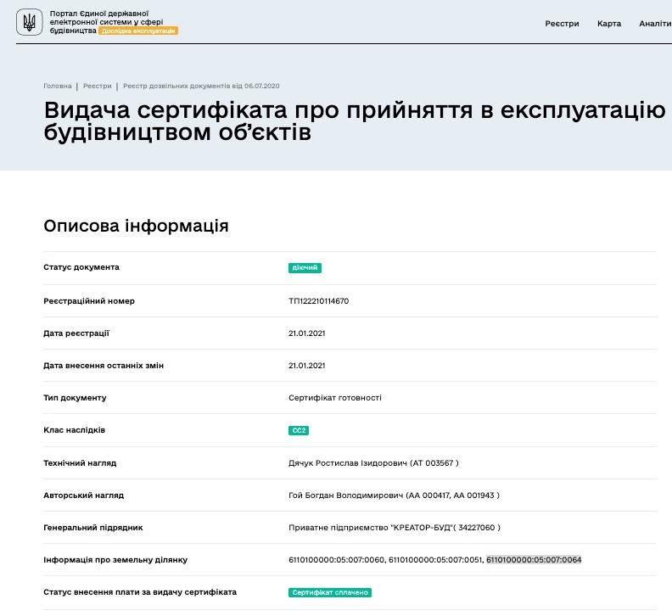Open the Карта menu item
The width and height of the screenshot is (672, 616).
click(x=609, y=24)
